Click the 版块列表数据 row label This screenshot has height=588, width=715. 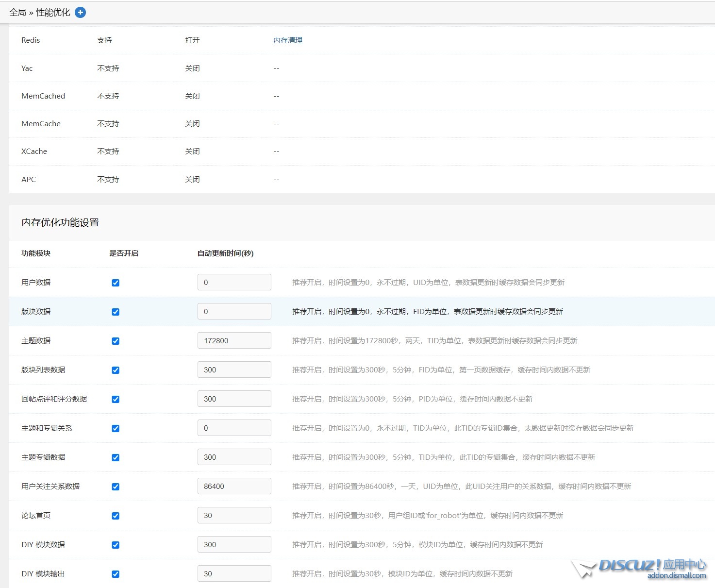click(x=43, y=370)
